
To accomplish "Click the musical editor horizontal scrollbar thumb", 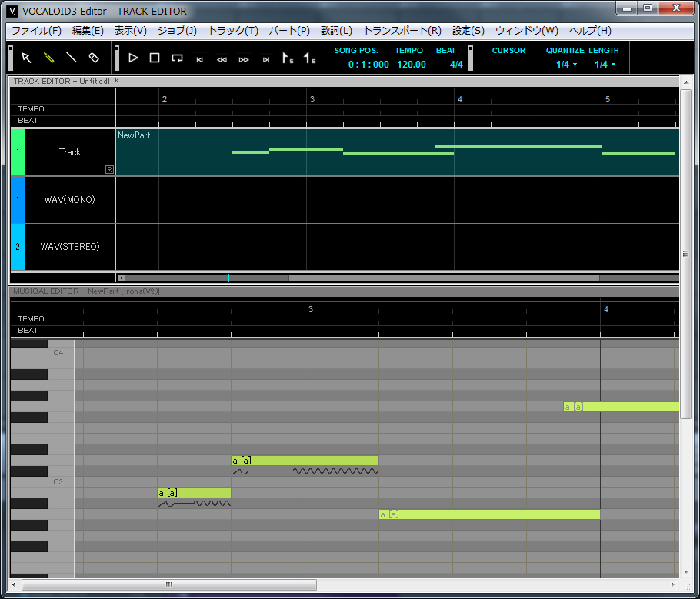I will pyautogui.click(x=169, y=584).
